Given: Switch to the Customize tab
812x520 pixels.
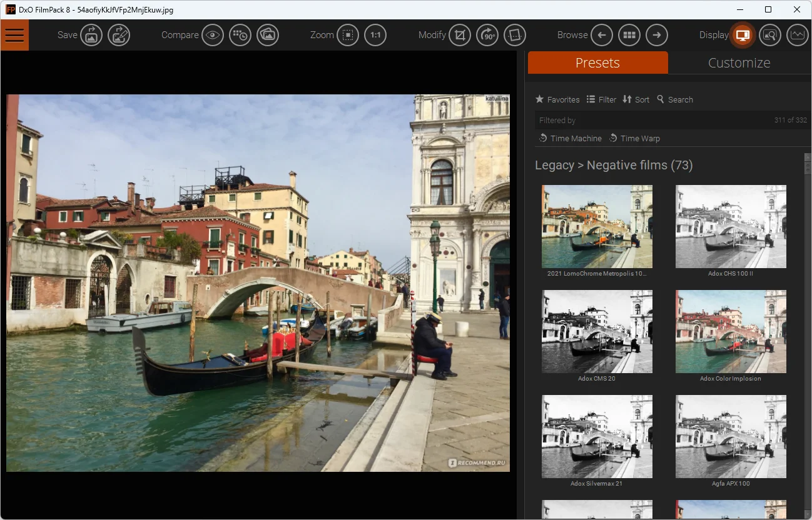Looking at the screenshot, I should (x=739, y=62).
